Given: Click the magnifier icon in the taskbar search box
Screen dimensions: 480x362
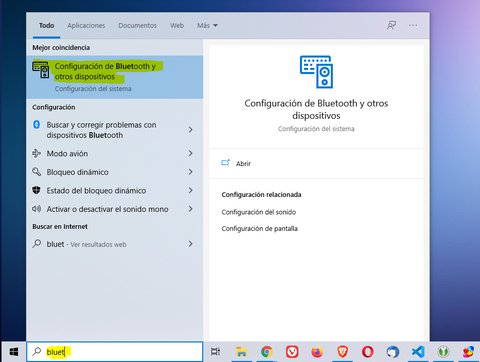Looking at the screenshot, I should click(x=37, y=351).
